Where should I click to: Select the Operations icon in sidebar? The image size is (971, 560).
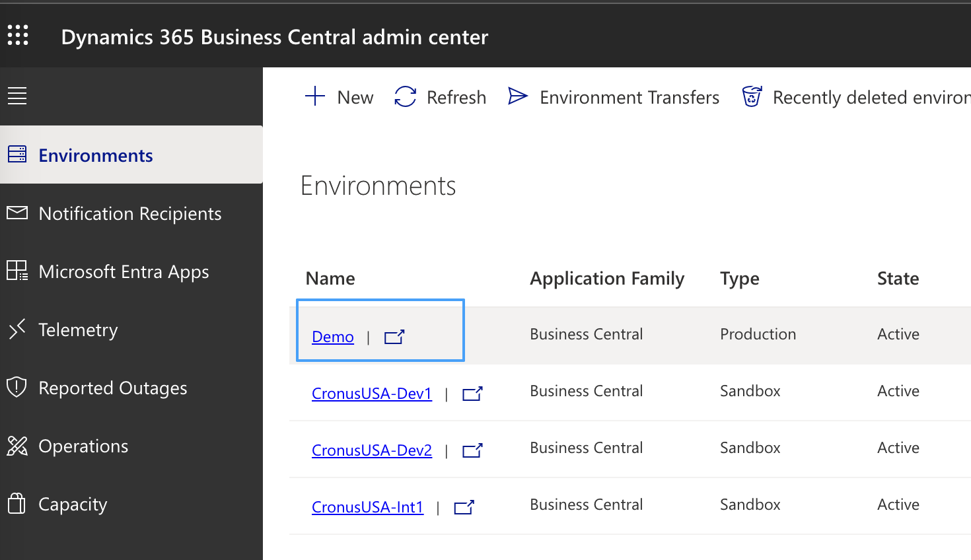(17, 445)
